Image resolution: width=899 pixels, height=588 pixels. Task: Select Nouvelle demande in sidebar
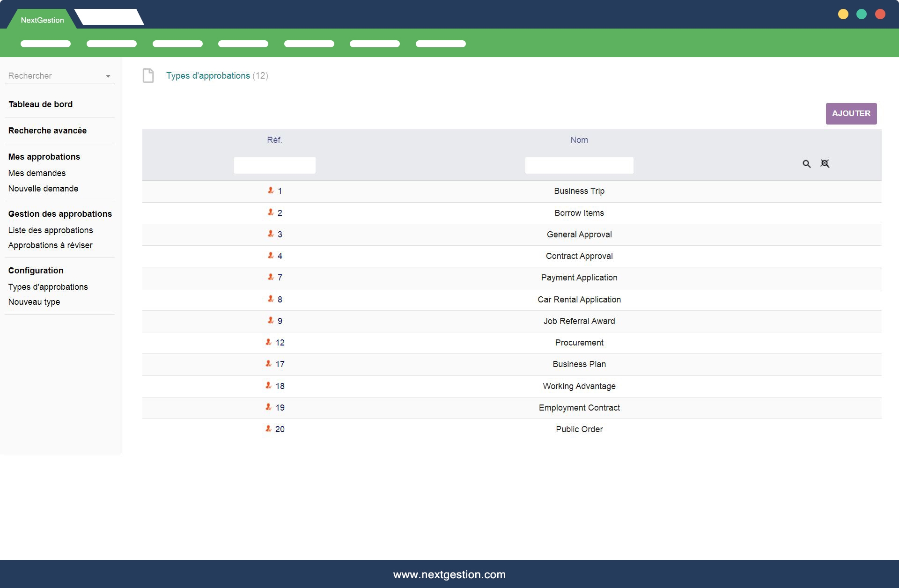(x=43, y=189)
